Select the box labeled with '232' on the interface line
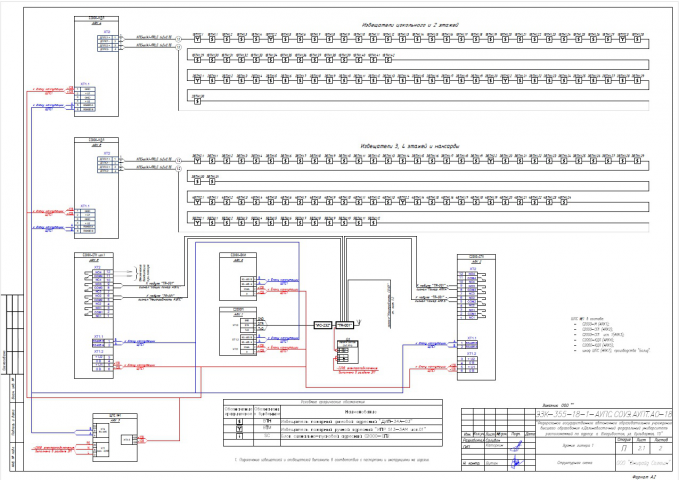This screenshot has height=480, width=679. [323, 325]
